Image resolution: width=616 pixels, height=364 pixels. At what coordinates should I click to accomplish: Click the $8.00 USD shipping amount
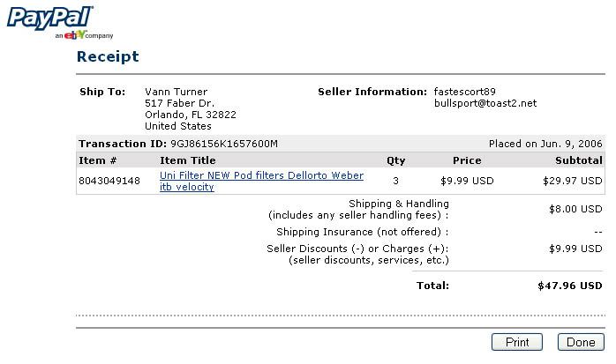point(575,210)
